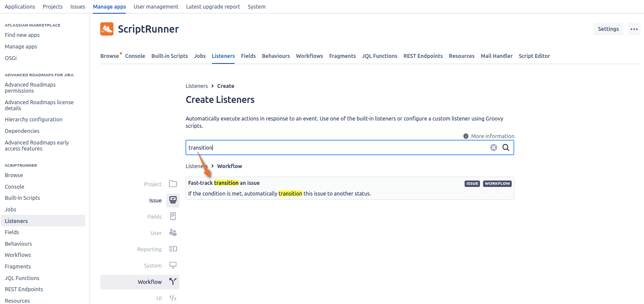Open Workflows in the sidebar
This screenshot has width=644, height=304.
pyautogui.click(x=18, y=255)
